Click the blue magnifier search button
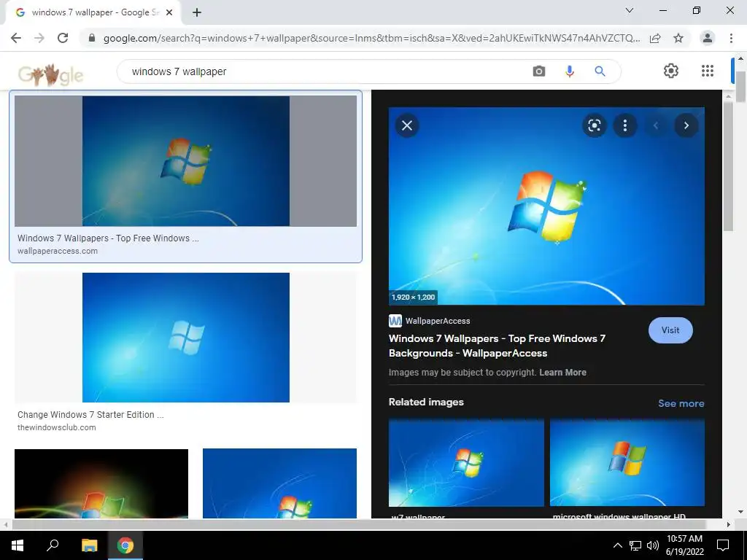This screenshot has height=560, width=747. coord(600,71)
